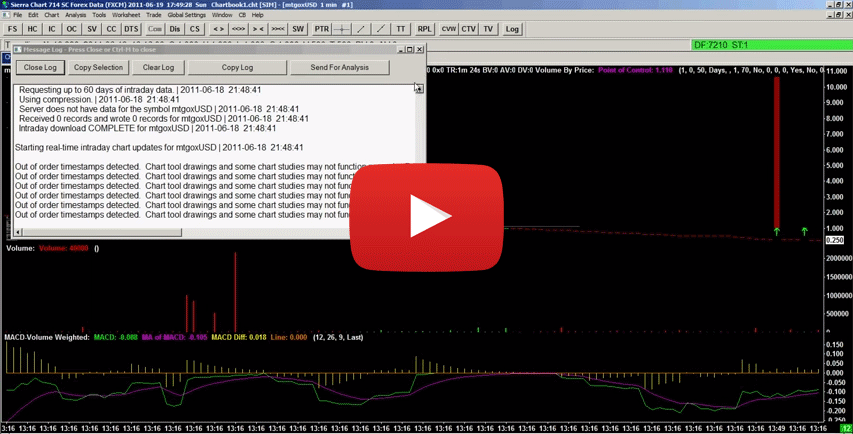This screenshot has height=434, width=853.
Task: Open the Tools menu
Action: pos(99,15)
